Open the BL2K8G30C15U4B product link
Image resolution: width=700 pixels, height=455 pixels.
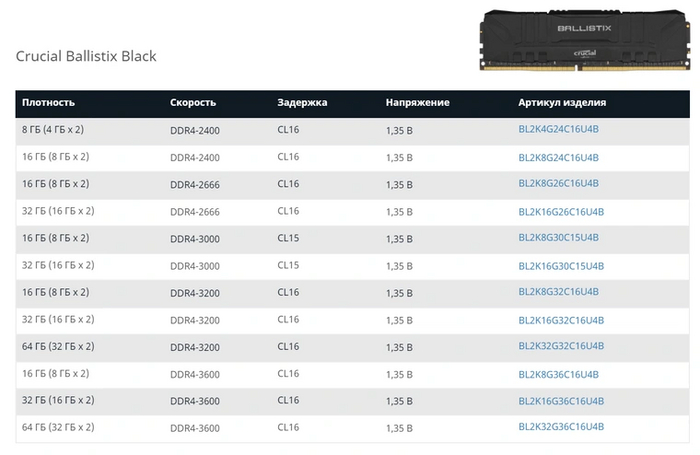coord(558,238)
